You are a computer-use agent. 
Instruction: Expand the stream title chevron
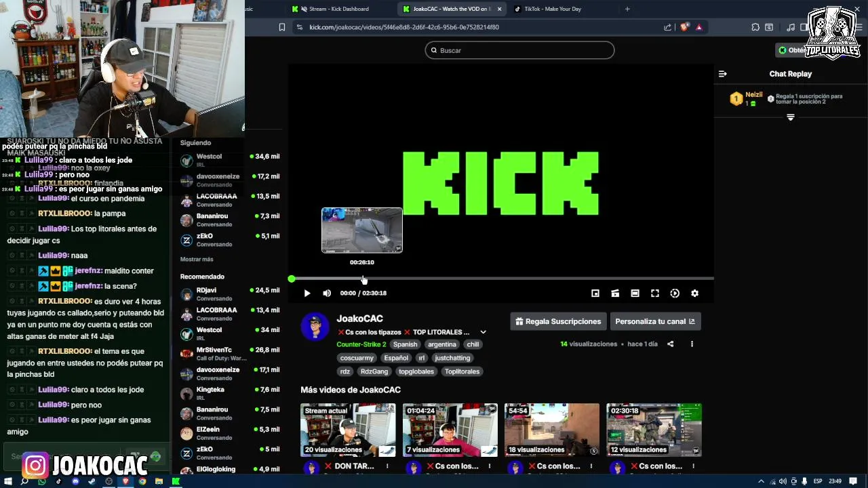[x=483, y=332]
